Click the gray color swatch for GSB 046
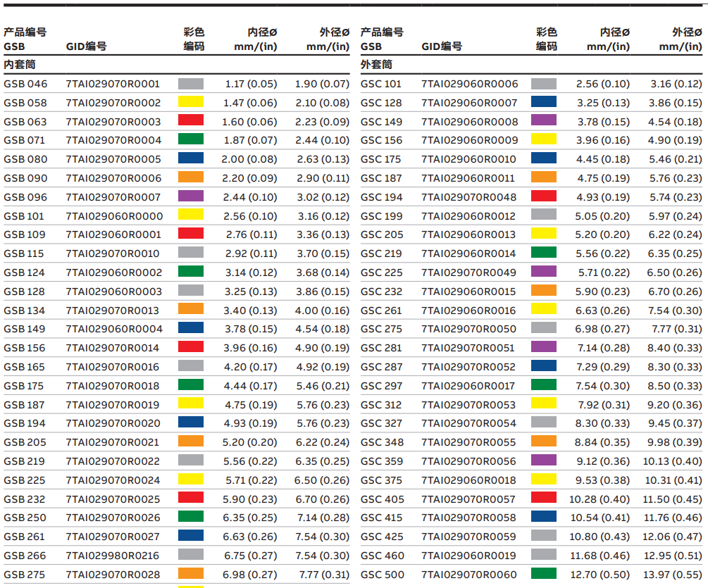 coord(191,84)
